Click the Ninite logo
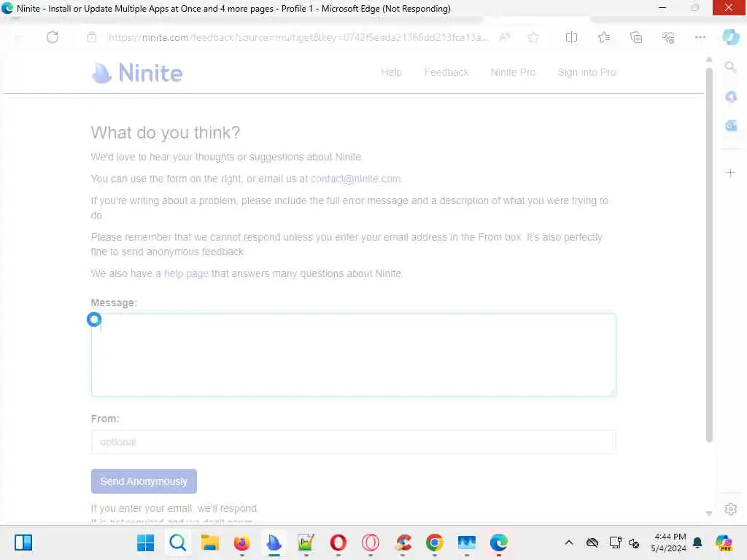Image resolution: width=747 pixels, height=560 pixels. tap(136, 73)
